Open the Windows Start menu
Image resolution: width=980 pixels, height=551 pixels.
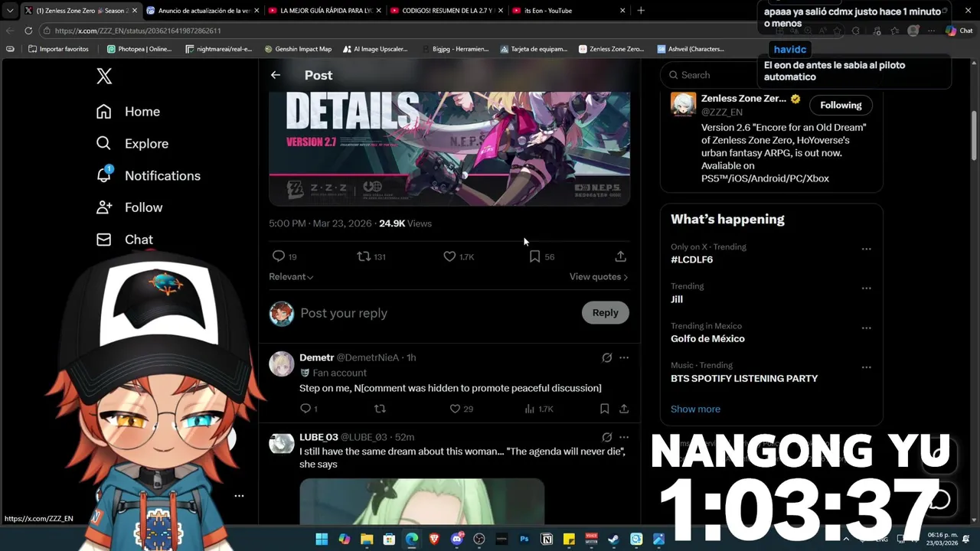(322, 540)
